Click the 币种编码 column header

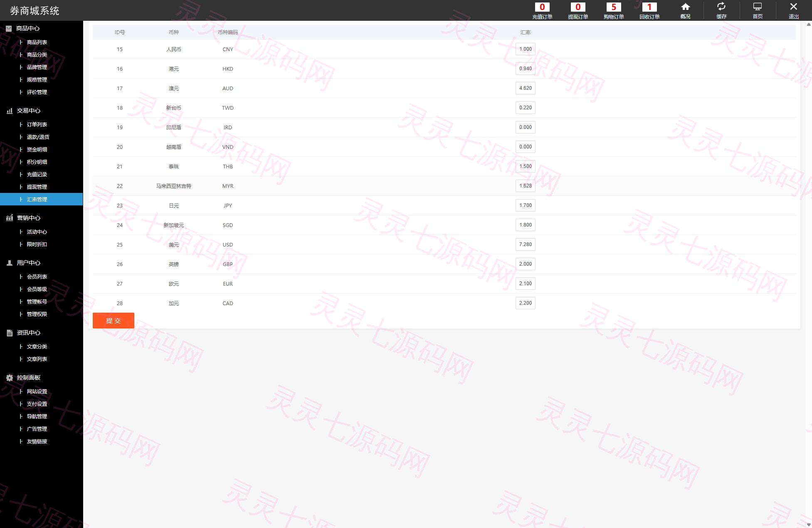coord(228,32)
